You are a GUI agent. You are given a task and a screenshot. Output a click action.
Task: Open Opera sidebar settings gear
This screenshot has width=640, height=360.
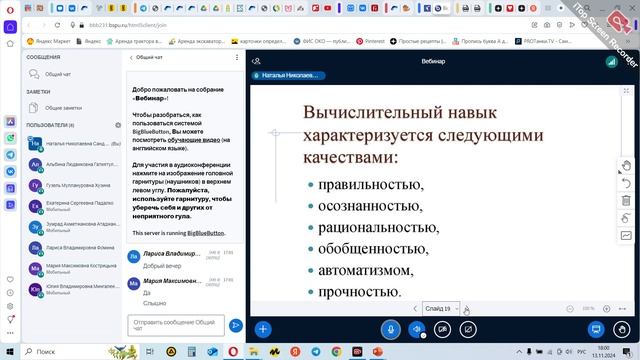coord(10,306)
